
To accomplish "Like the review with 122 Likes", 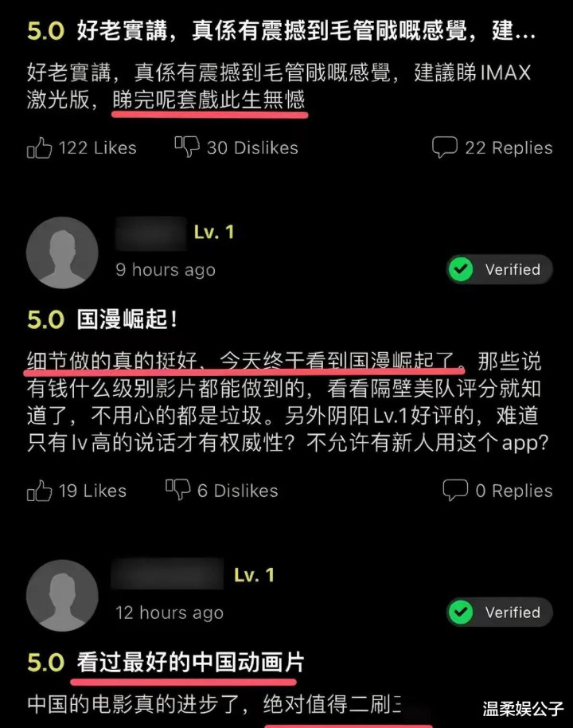I will click(x=40, y=147).
